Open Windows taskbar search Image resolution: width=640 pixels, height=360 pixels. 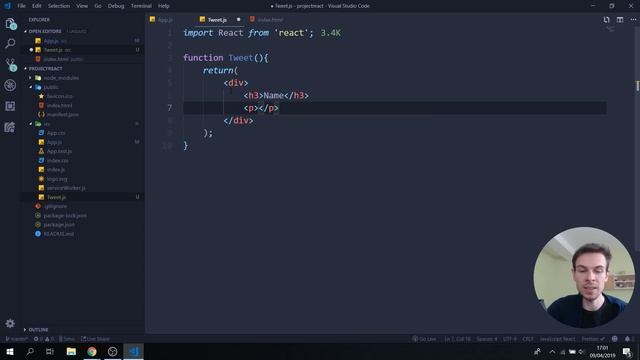tap(30, 351)
